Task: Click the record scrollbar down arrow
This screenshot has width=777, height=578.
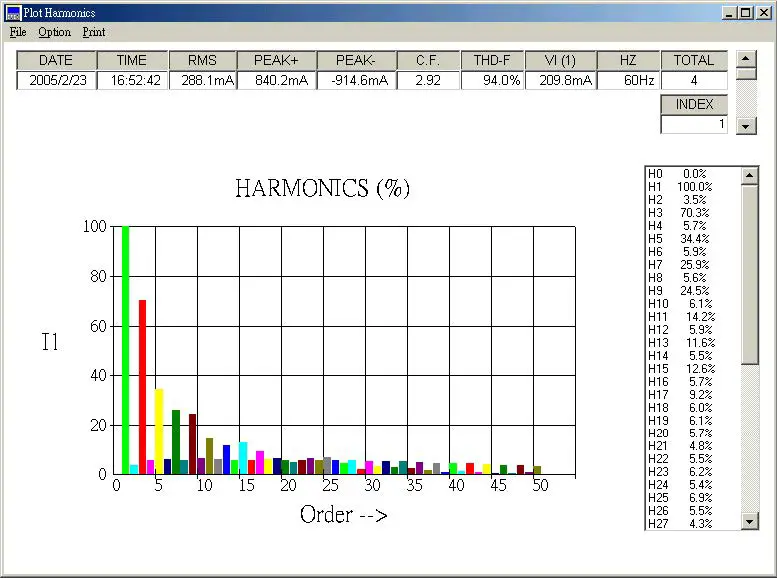Action: click(746, 126)
